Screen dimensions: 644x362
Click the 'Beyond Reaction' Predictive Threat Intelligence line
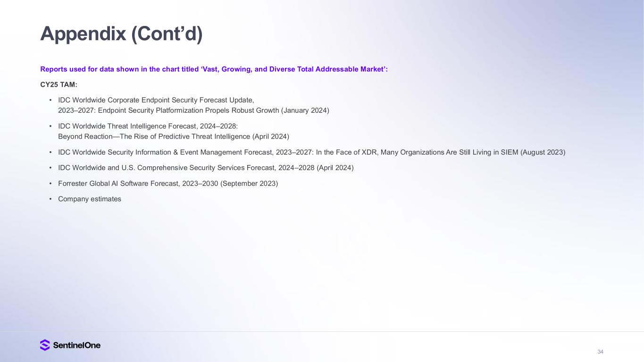pyautogui.click(x=174, y=136)
